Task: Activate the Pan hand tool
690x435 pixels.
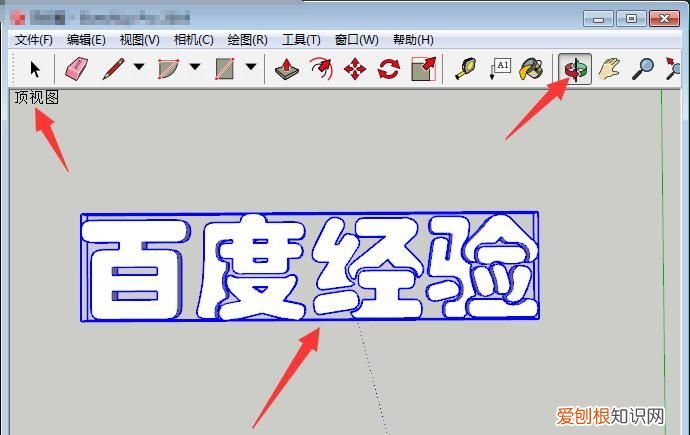Action: click(609, 69)
